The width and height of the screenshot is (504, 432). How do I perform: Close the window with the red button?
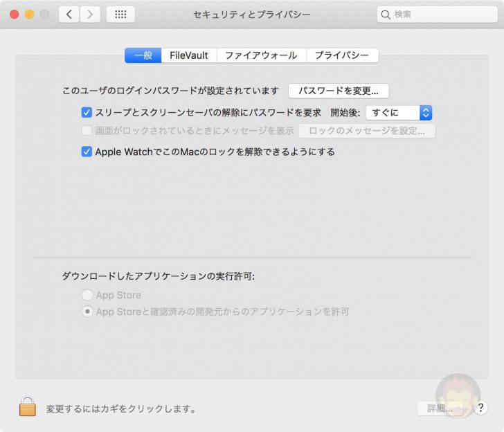14,15
